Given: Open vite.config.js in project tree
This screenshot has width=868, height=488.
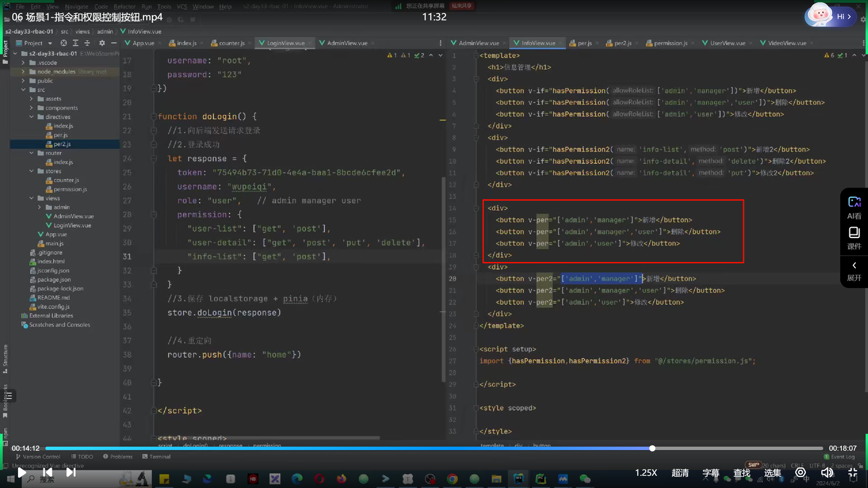Looking at the screenshot, I should (53, 307).
